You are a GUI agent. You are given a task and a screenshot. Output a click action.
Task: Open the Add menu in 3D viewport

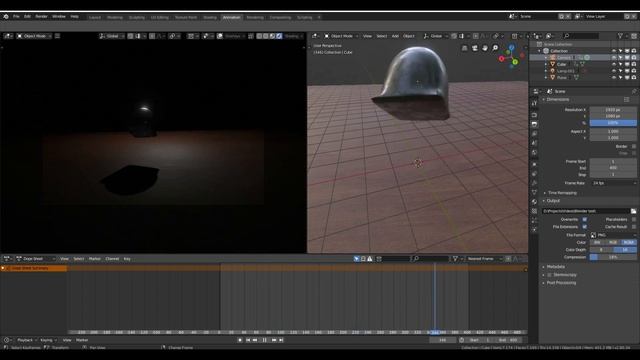(395, 36)
